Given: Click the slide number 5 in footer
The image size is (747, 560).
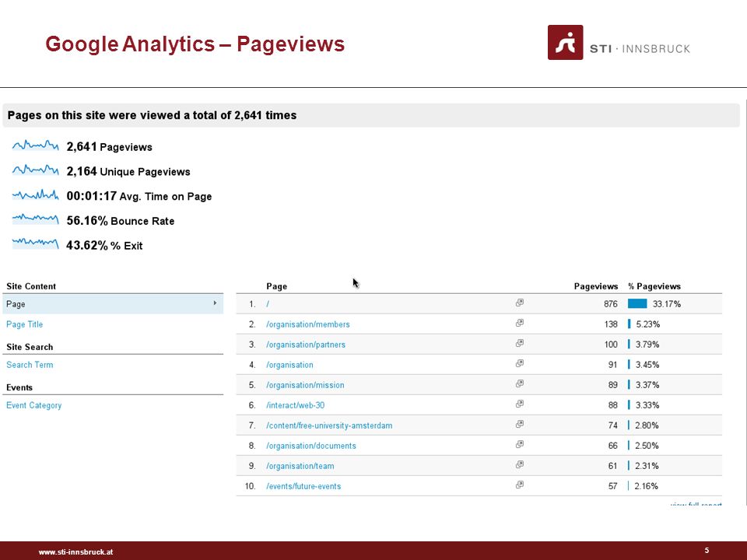Looking at the screenshot, I should tap(707, 551).
